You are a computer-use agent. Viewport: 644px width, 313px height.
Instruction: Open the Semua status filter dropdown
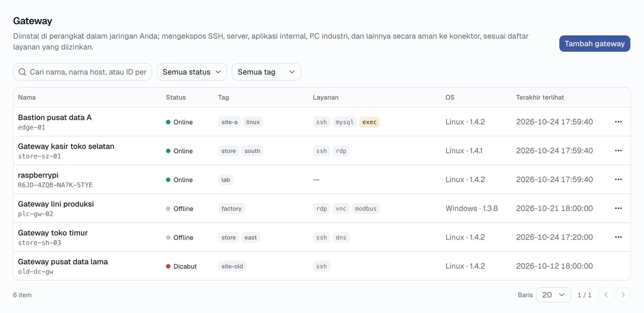(x=192, y=72)
